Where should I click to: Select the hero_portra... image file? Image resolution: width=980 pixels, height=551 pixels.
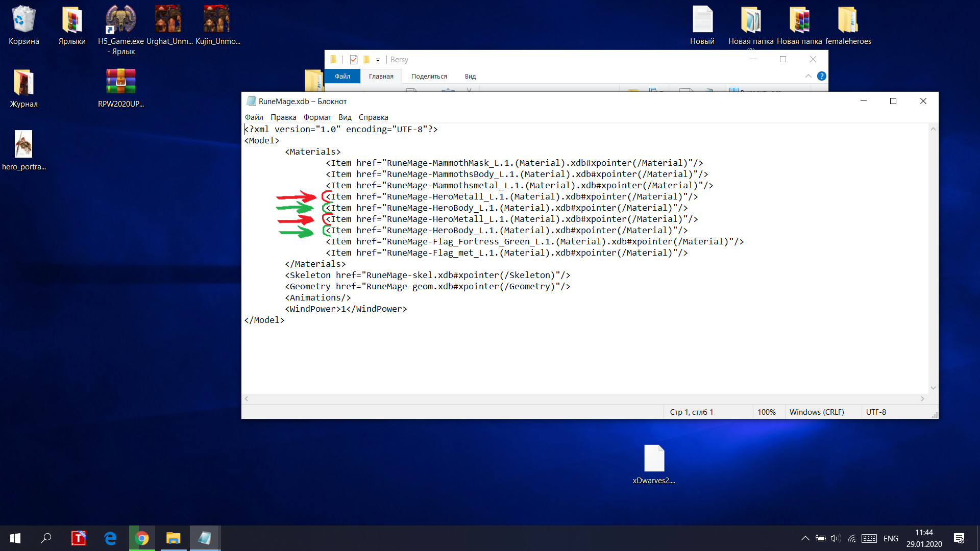(x=23, y=151)
